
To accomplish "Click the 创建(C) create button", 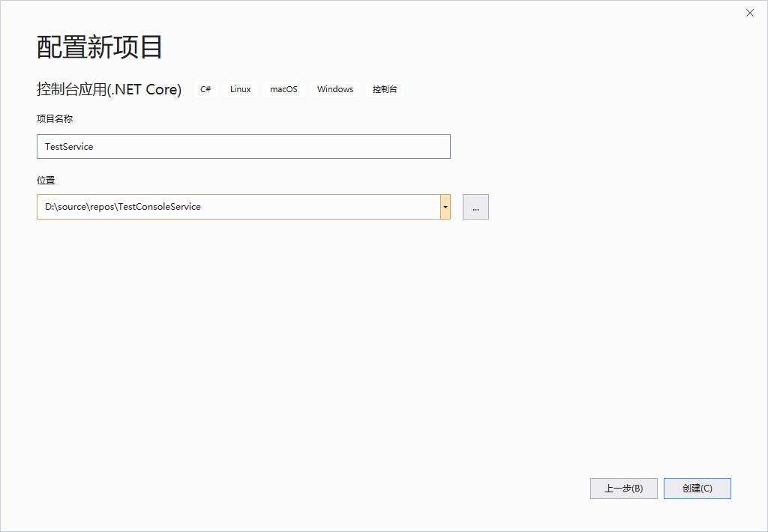I will 697,489.
